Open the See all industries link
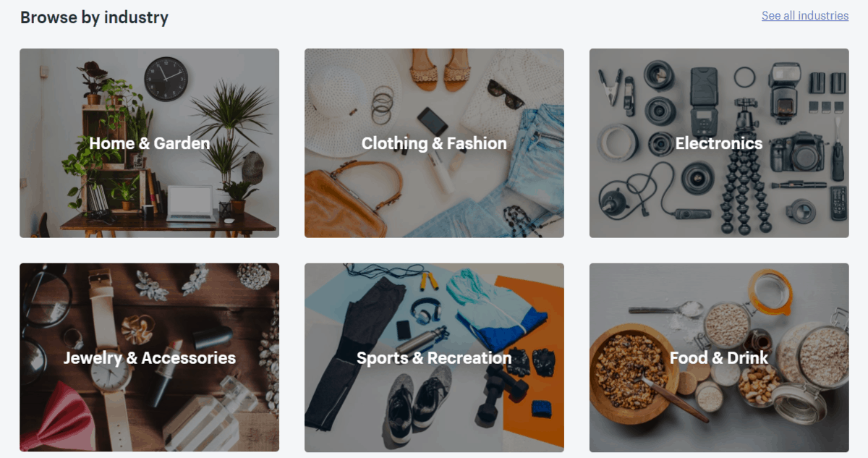Image resolution: width=868 pixels, height=458 pixels. pyautogui.click(x=805, y=15)
